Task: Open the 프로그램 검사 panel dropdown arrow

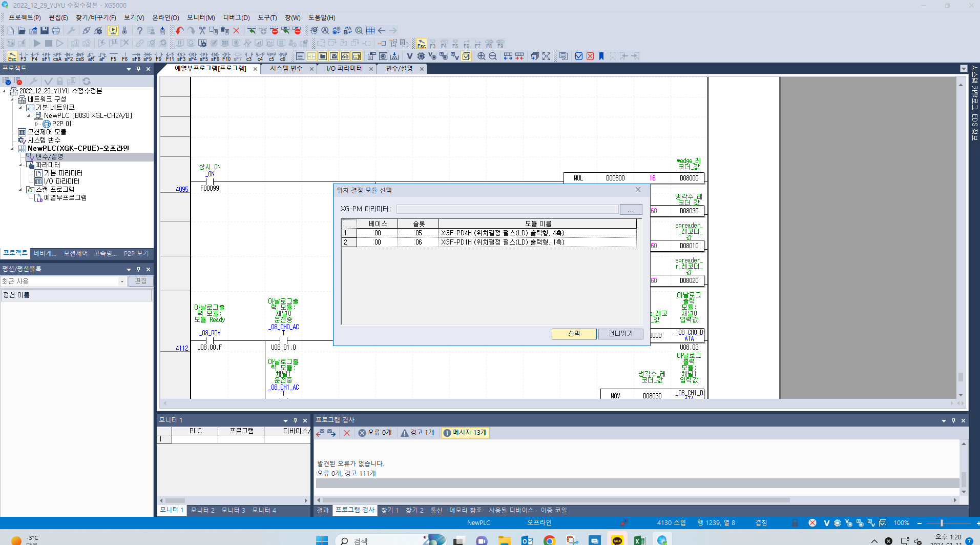Action: (944, 420)
